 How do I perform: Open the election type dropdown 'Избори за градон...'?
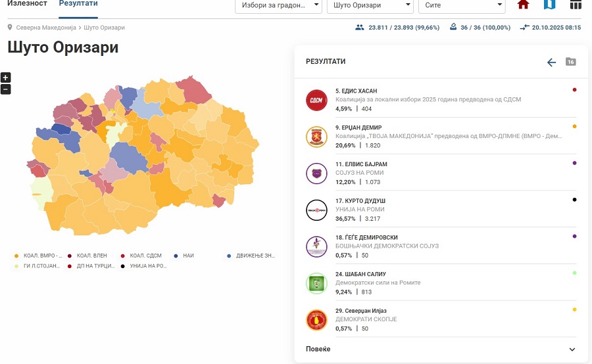click(x=278, y=6)
